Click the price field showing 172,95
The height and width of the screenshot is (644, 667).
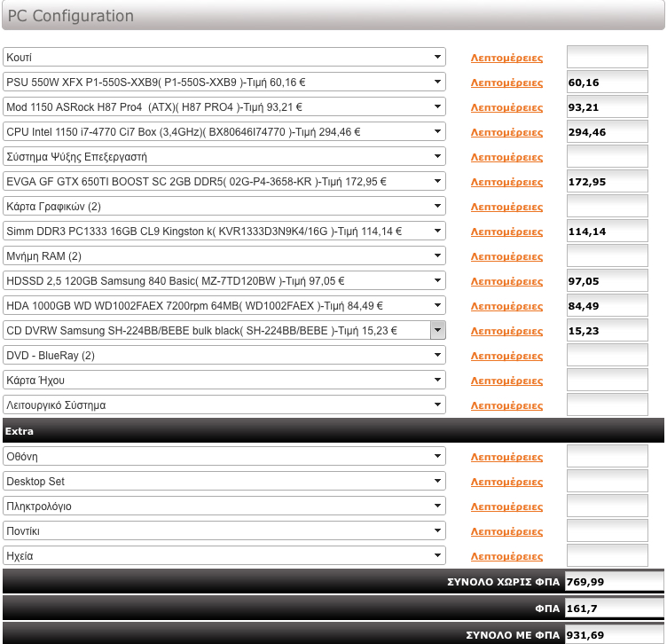[607, 181]
